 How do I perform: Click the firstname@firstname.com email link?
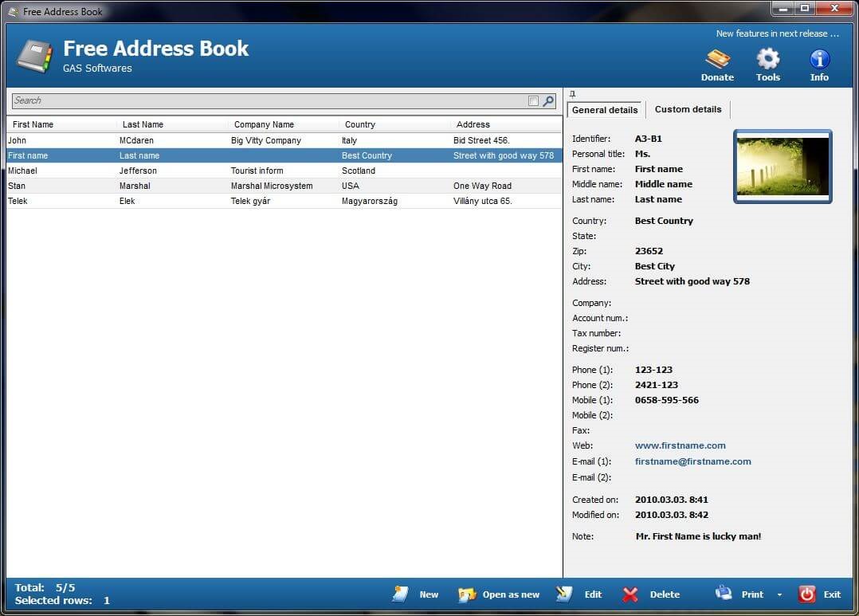692,461
